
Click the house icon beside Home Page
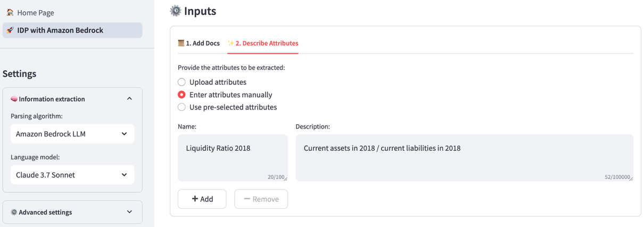pyautogui.click(x=10, y=12)
